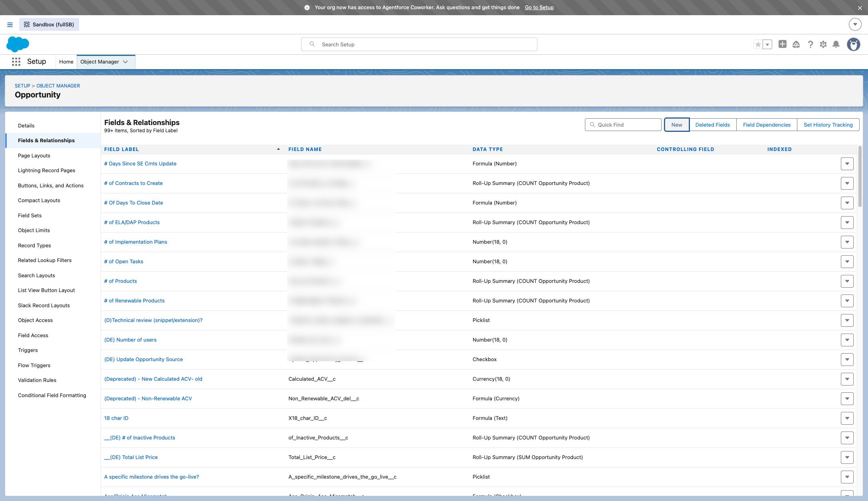Open Field Sets in the sidebar
The width and height of the screenshot is (868, 501).
(x=30, y=215)
